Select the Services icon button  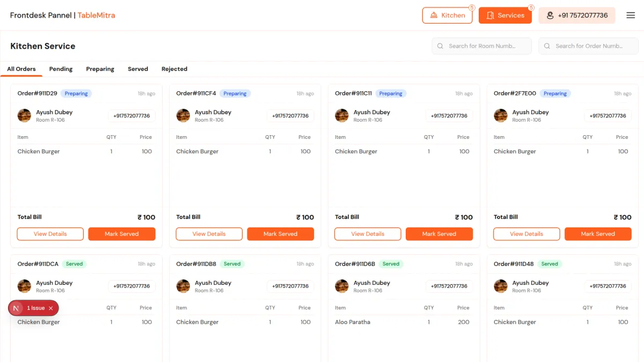pyautogui.click(x=493, y=15)
